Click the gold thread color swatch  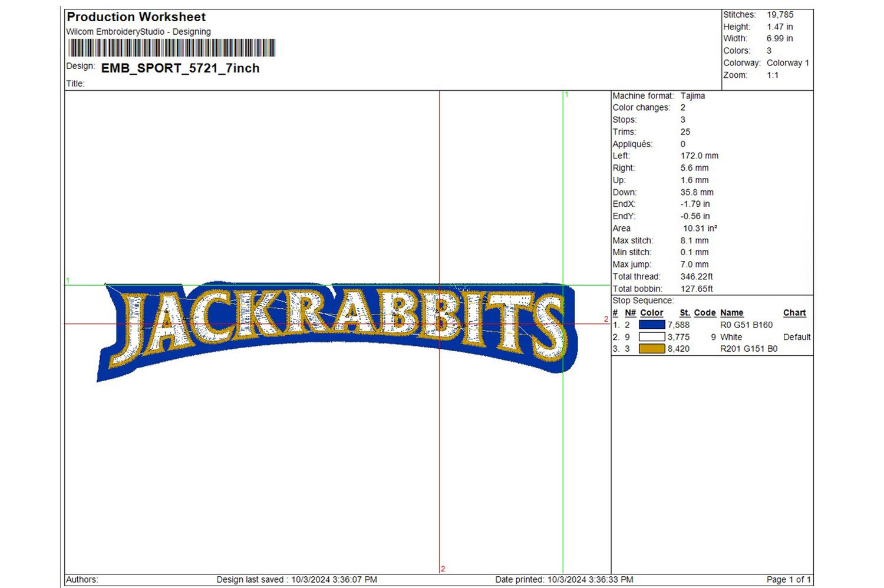[652, 349]
